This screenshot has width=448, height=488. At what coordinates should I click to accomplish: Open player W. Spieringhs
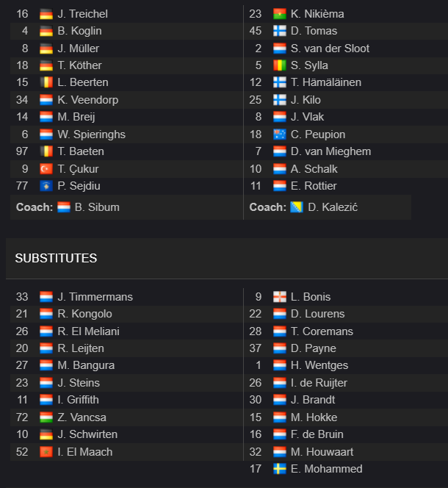92,134
